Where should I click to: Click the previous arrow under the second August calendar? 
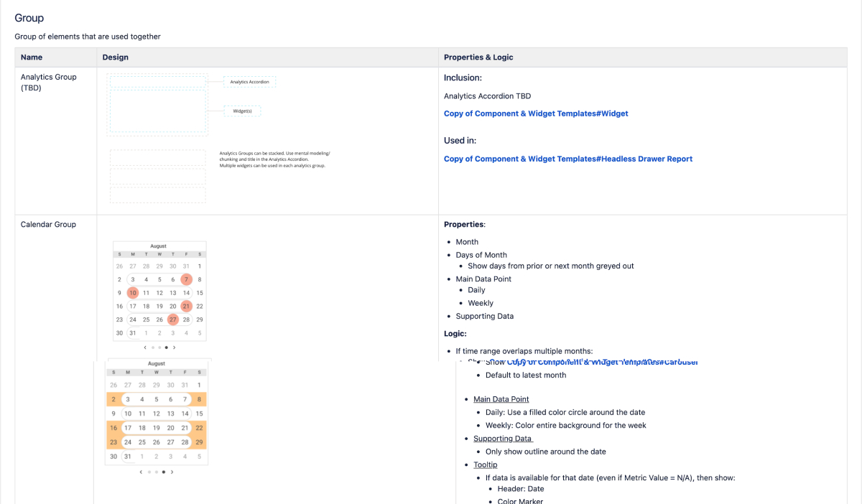coord(141,472)
